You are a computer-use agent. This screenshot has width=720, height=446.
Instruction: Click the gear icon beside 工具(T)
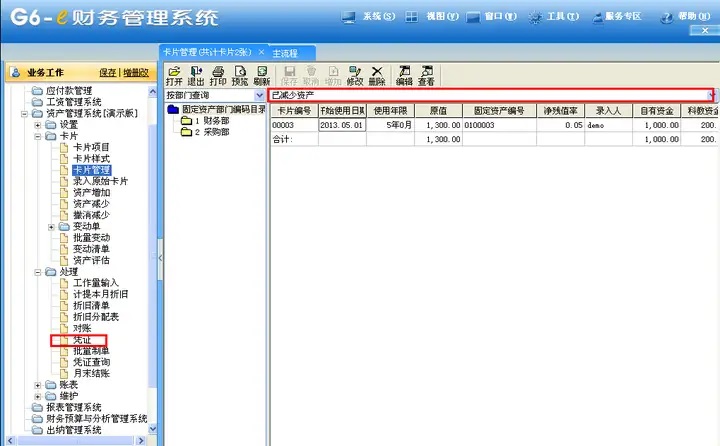tap(534, 17)
